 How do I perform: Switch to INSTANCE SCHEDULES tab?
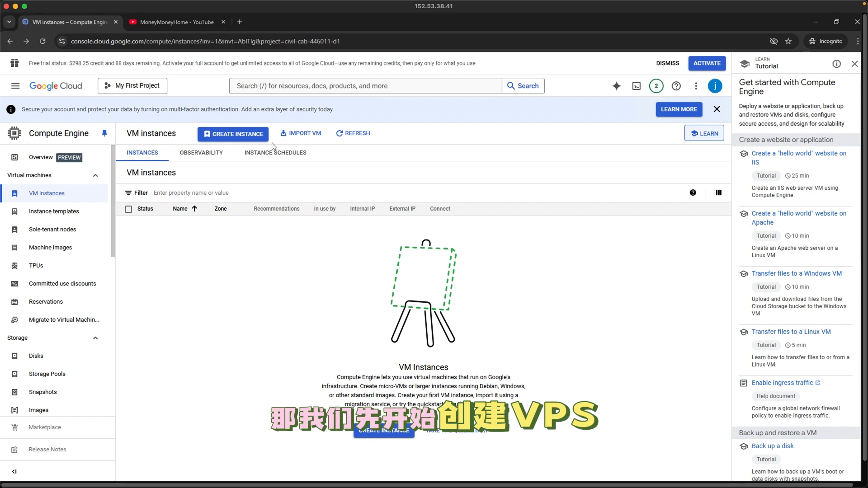click(x=275, y=153)
